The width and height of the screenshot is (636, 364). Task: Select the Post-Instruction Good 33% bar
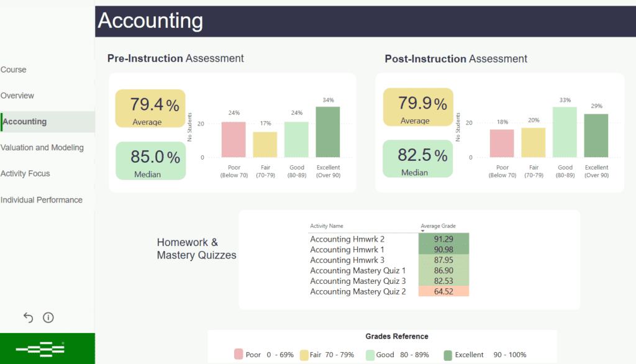(565, 132)
